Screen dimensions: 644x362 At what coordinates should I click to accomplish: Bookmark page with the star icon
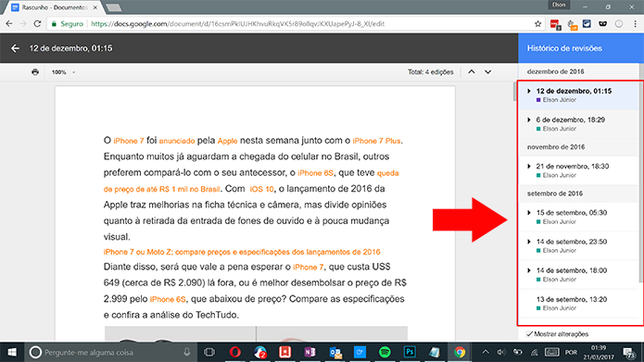pos(537,24)
